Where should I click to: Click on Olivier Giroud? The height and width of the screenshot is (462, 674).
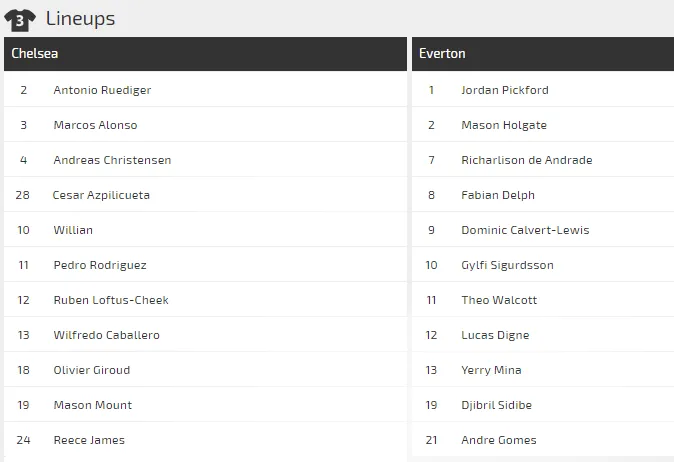click(x=92, y=370)
